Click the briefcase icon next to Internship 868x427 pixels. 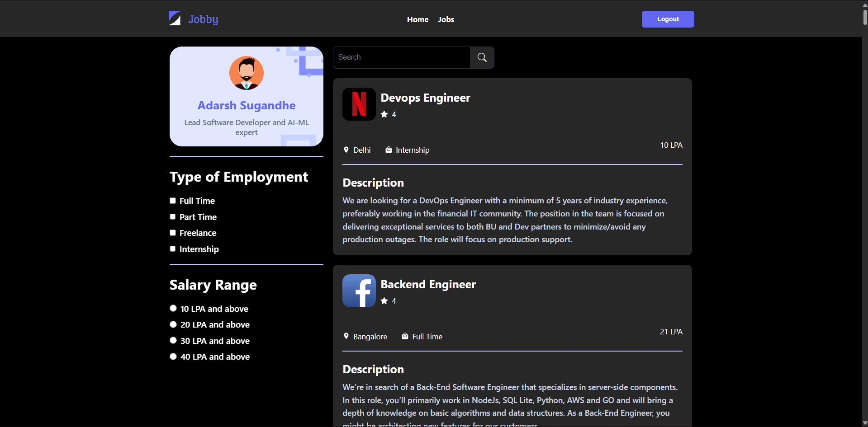[388, 150]
